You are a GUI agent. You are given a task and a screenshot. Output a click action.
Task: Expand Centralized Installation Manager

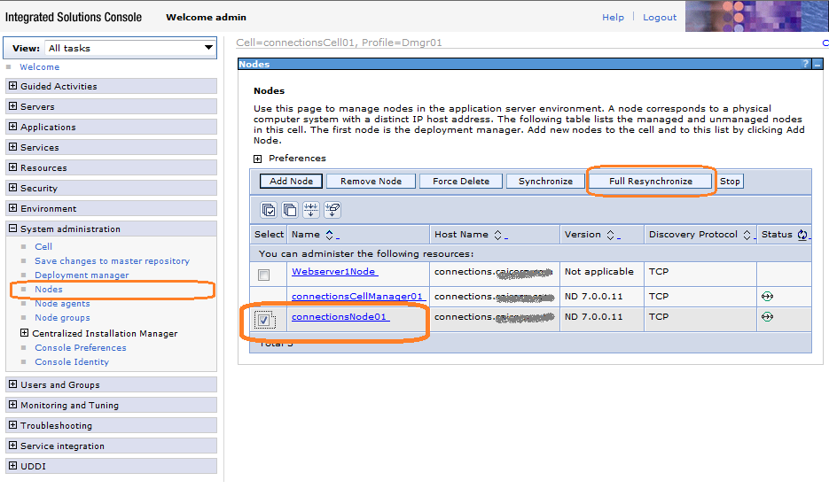[24, 333]
